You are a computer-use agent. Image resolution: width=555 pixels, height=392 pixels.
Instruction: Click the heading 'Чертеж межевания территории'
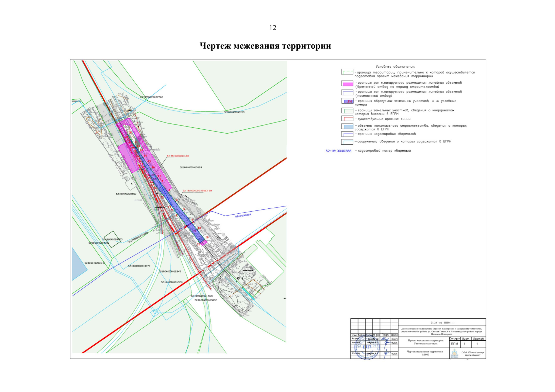[x=265, y=46]
